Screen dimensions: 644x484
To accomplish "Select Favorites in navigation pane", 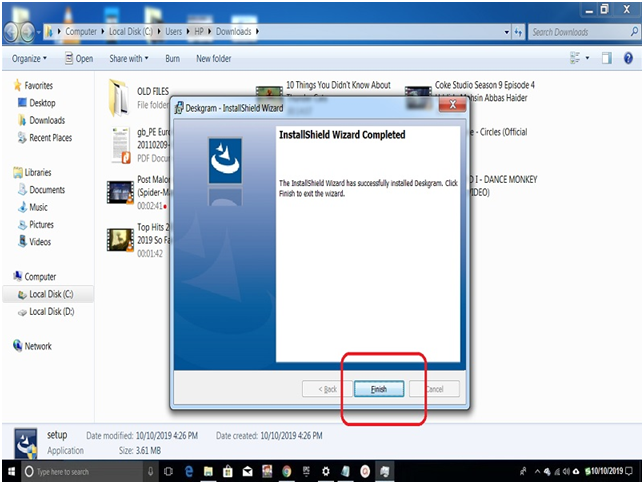I will [x=34, y=85].
